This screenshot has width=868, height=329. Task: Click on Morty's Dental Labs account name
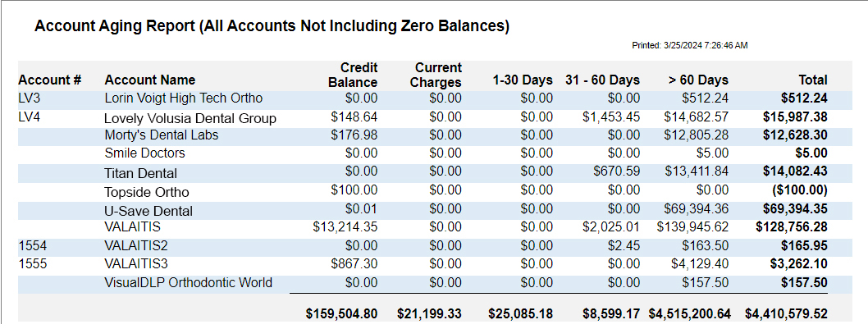[161, 135]
